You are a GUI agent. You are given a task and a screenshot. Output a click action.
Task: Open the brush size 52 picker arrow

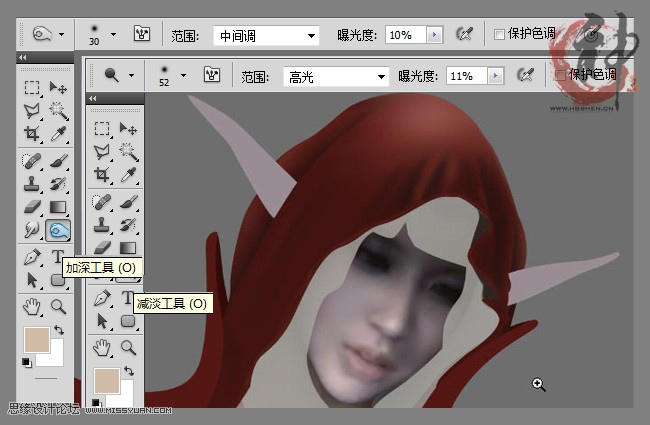pyautogui.click(x=183, y=75)
